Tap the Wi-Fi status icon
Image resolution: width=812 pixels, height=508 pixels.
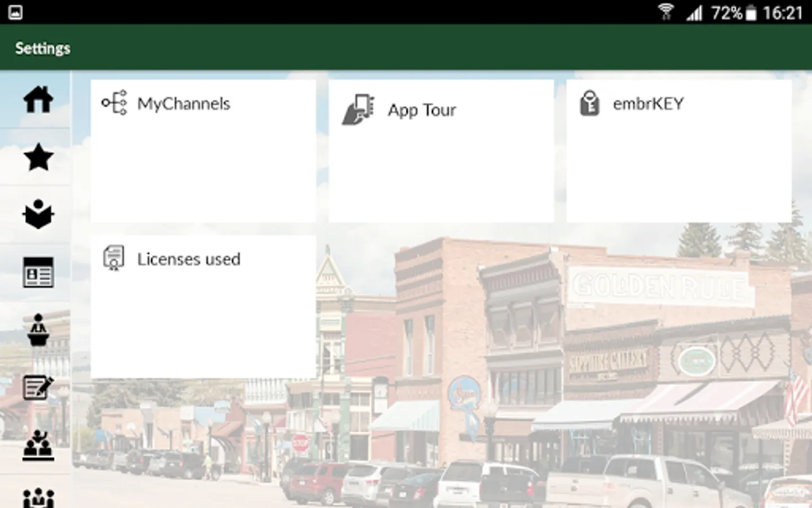pyautogui.click(x=666, y=12)
